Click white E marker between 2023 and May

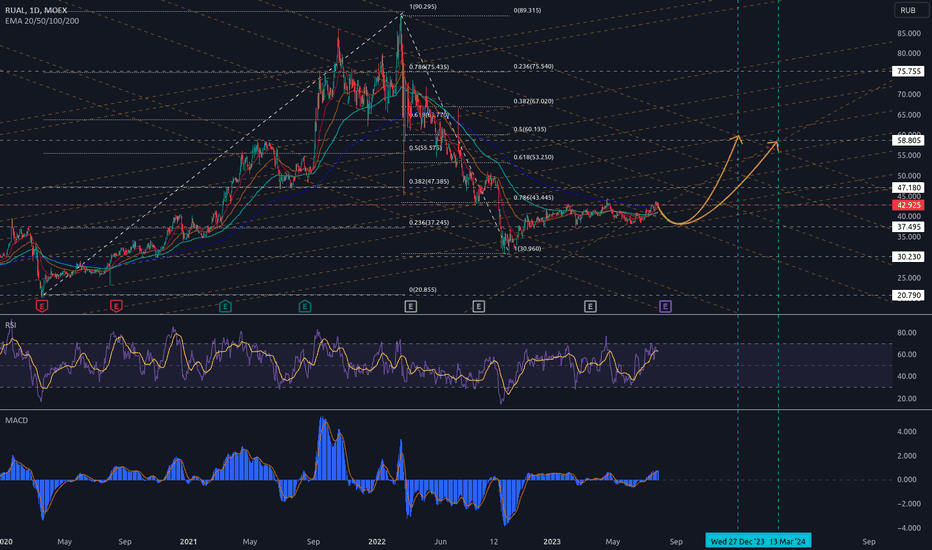click(590, 306)
